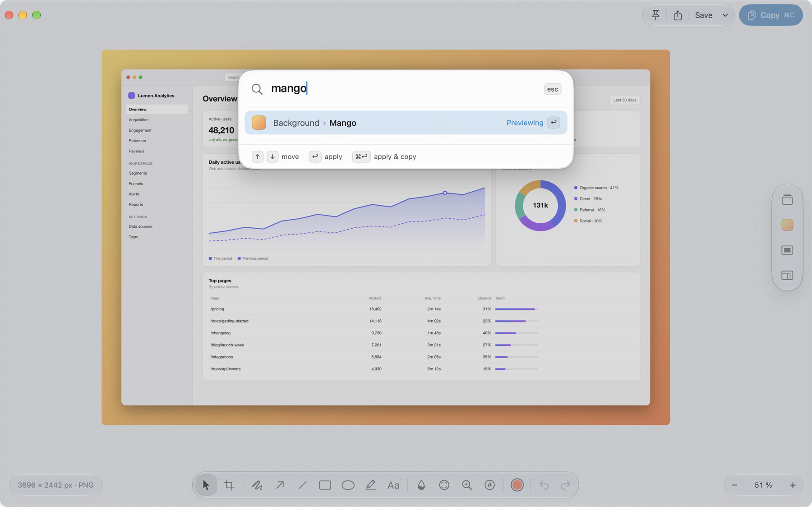The width and height of the screenshot is (812, 507).
Task: Pin the screenshot window
Action: tap(656, 15)
